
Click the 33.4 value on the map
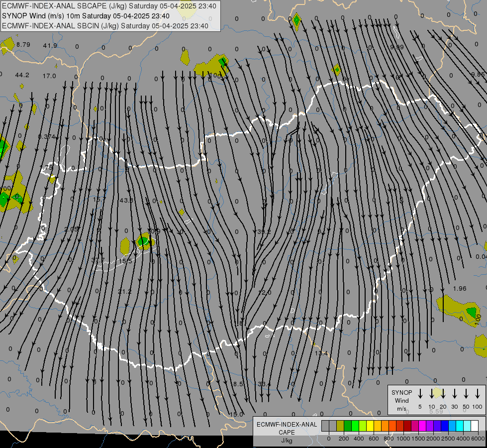tap(264, 384)
